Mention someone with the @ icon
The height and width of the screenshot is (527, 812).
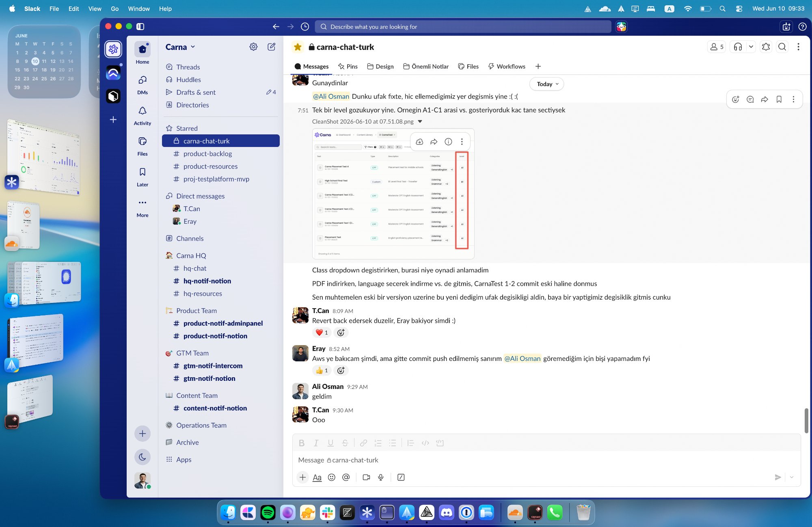pyautogui.click(x=346, y=477)
